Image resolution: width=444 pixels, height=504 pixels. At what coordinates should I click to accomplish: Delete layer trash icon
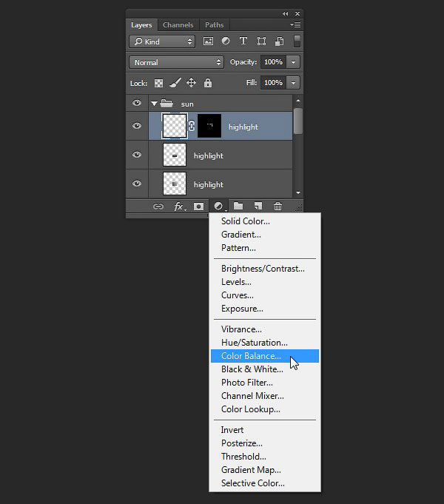(x=277, y=206)
